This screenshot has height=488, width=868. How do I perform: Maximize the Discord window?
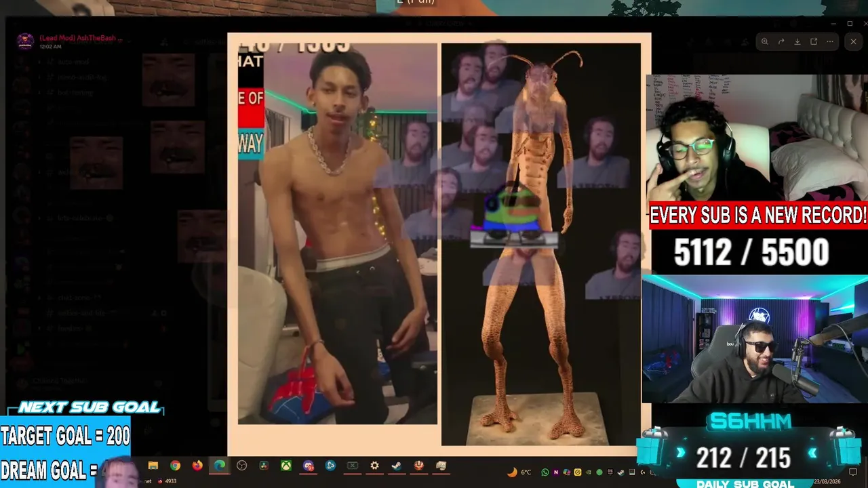[x=850, y=24]
